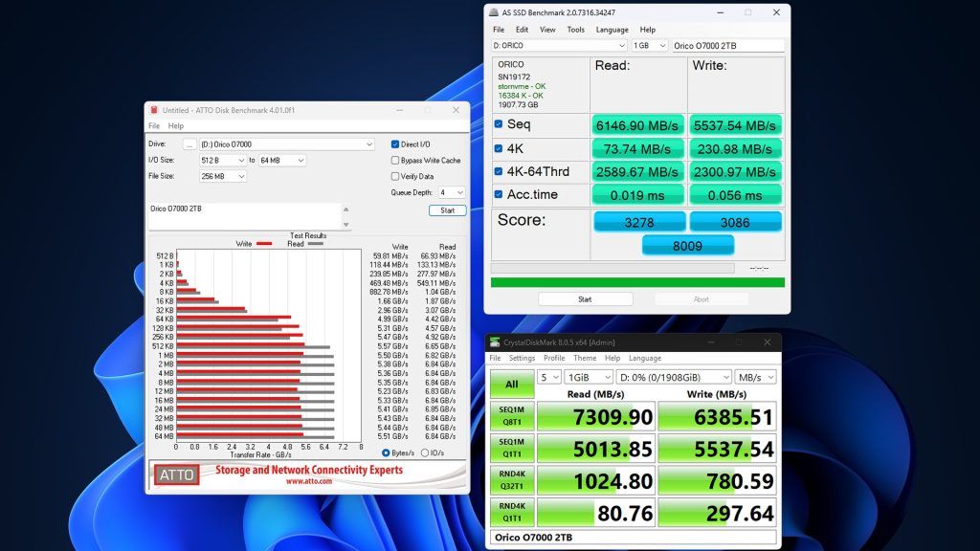
Task: Click the AS SSD Benchmark title bar icon
Action: pyautogui.click(x=494, y=12)
